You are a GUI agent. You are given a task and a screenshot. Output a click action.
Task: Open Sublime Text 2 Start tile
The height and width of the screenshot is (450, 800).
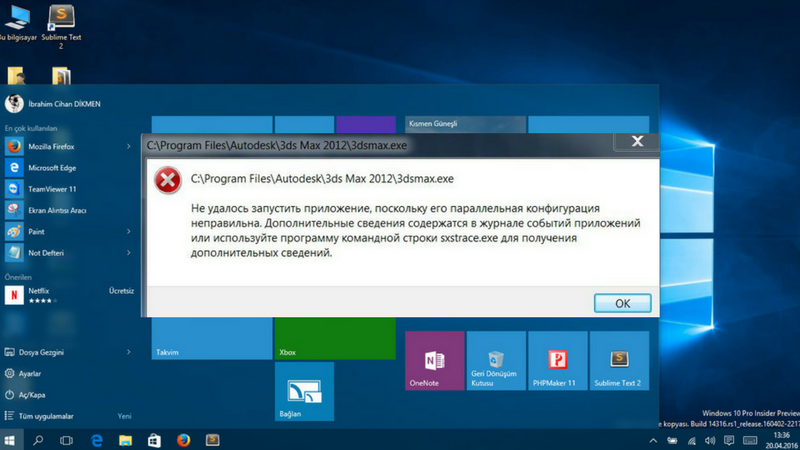(x=619, y=361)
